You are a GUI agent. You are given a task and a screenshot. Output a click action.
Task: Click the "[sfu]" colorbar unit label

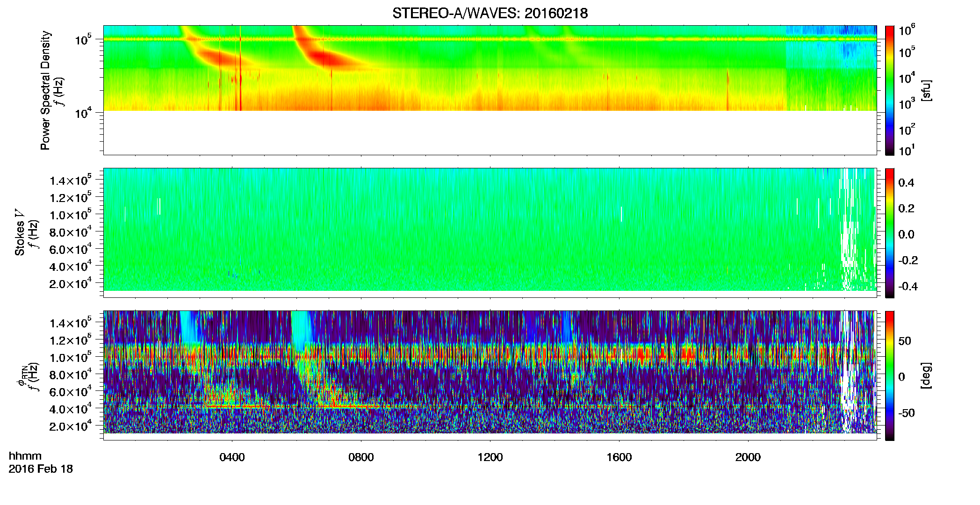(x=926, y=91)
